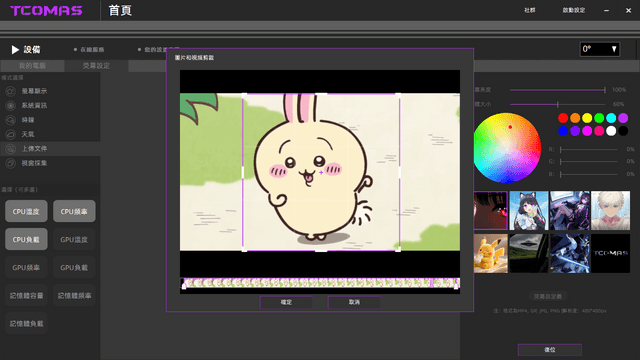Viewport: 640px width, 360px height.
Task: Adjust the B color channel slider
Action: coord(589,174)
